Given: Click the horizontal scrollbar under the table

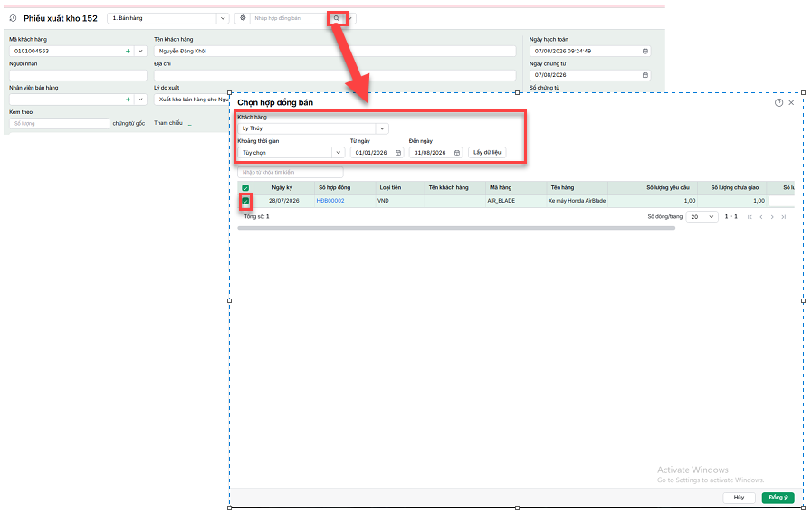Looking at the screenshot, I should 456,228.
